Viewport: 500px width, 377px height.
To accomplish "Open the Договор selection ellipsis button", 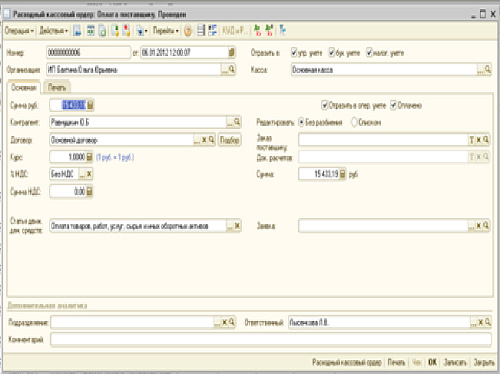I will click(197, 140).
